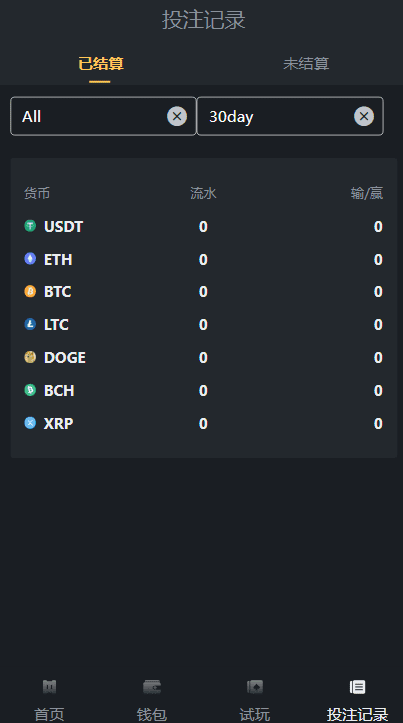
Task: Open the All currency dropdown
Action: point(103,116)
